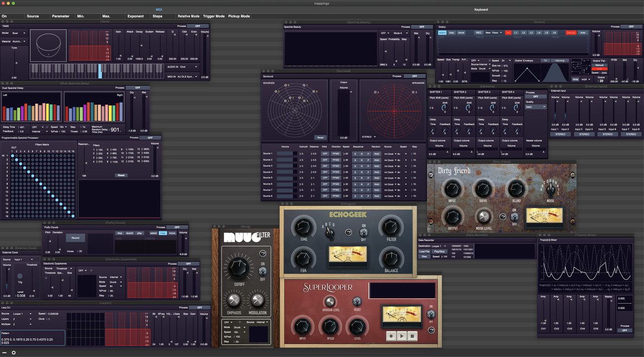Open Surround STEREO speakers dropdown
The width and height of the screenshot is (644, 357).
tap(369, 136)
